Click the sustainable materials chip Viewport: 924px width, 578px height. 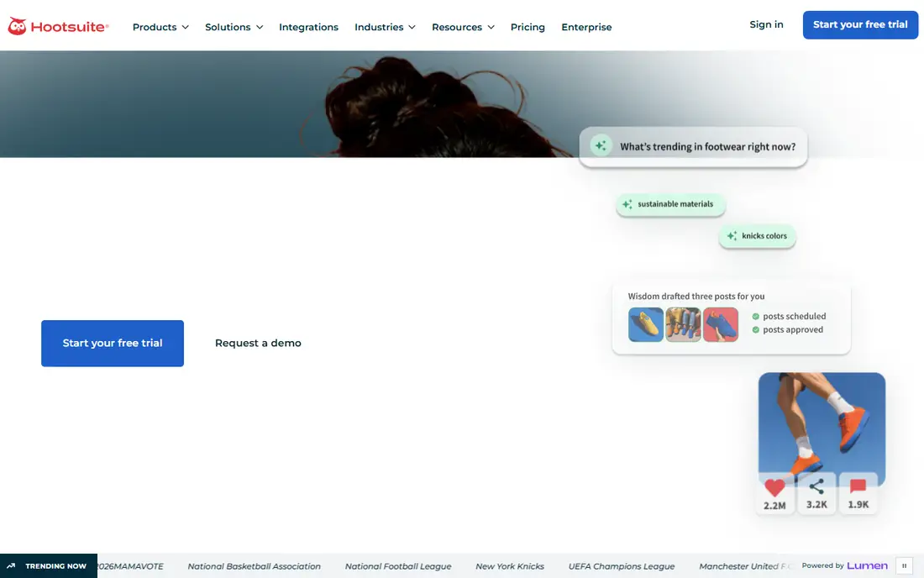670,204
